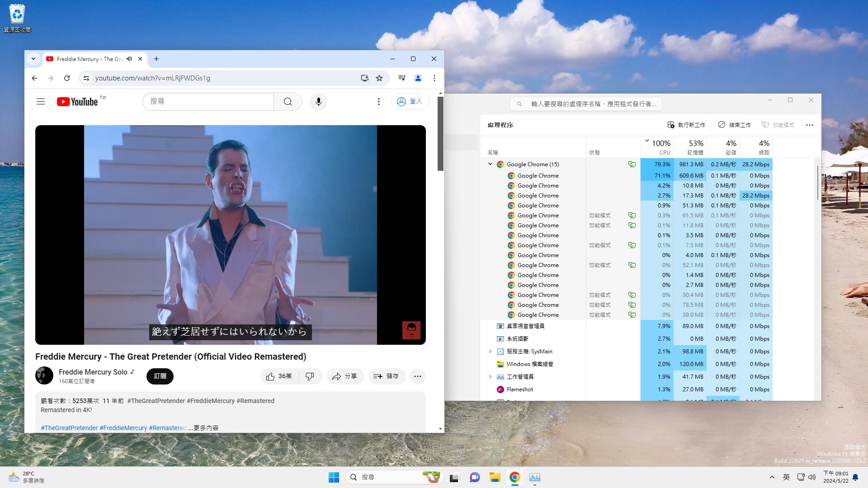This screenshot has width=868, height=488.
Task: Open Chrome tab search dropdown arrow
Action: (33, 59)
